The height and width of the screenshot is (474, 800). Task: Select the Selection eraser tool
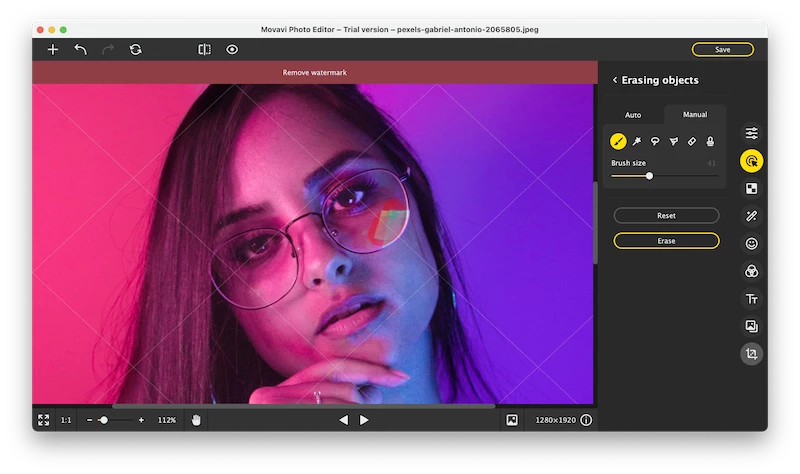(x=692, y=141)
